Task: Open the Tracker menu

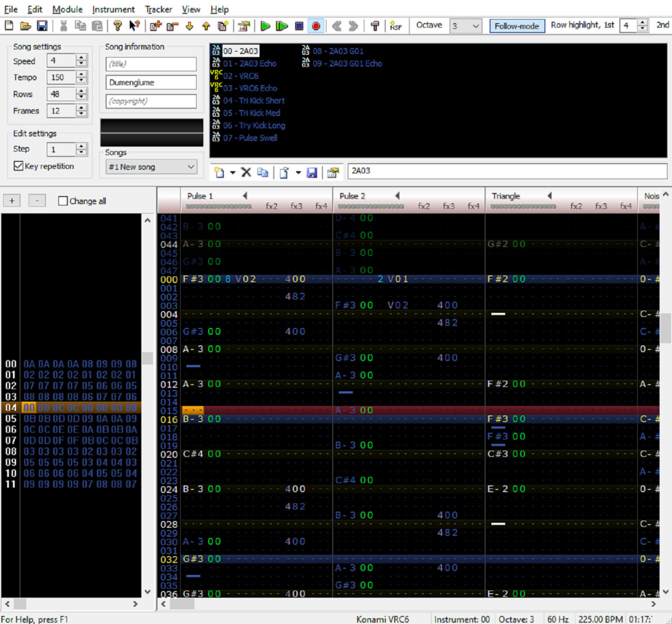Action: pos(158,10)
